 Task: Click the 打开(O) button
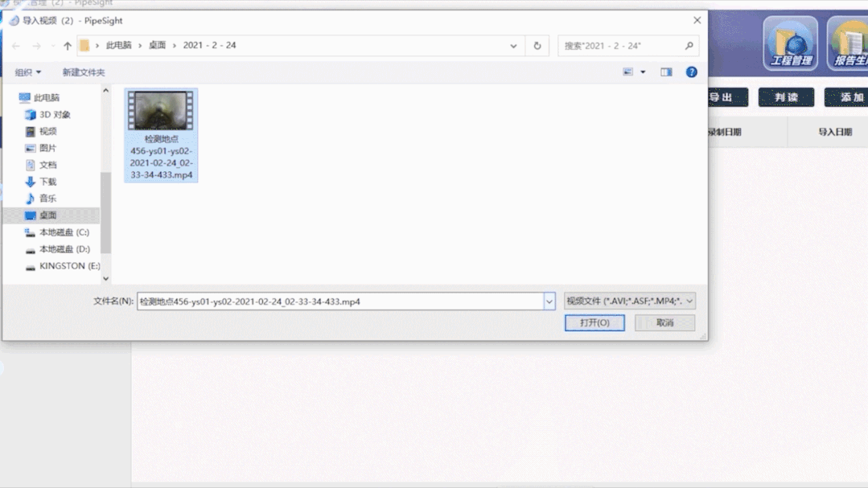(594, 322)
